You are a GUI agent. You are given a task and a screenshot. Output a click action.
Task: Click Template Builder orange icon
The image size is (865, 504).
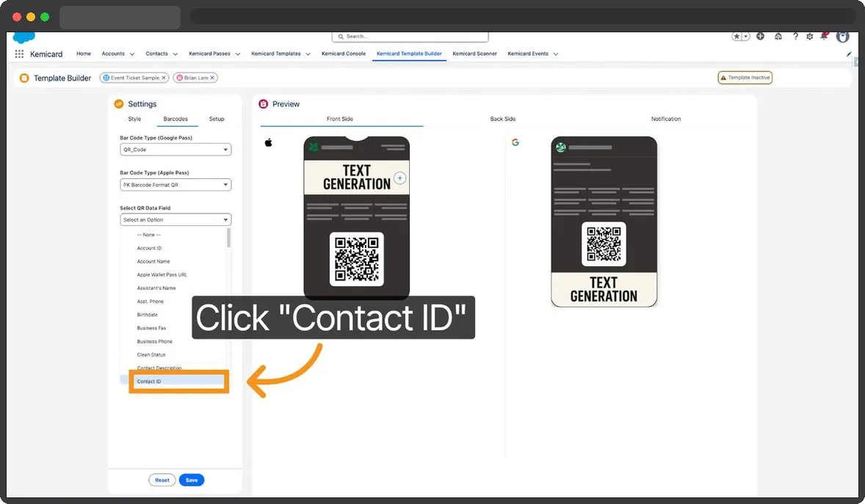coord(24,78)
